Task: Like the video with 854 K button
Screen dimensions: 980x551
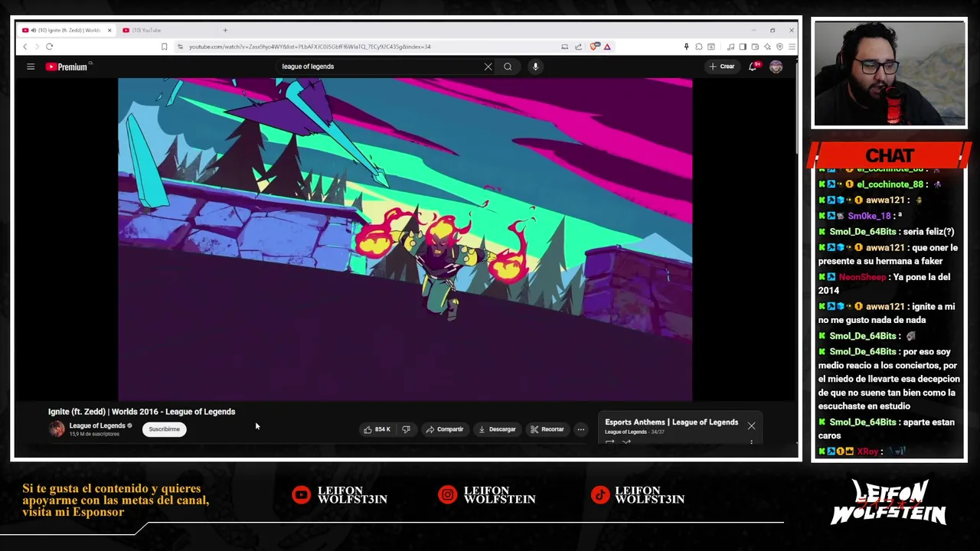Action: pos(377,429)
